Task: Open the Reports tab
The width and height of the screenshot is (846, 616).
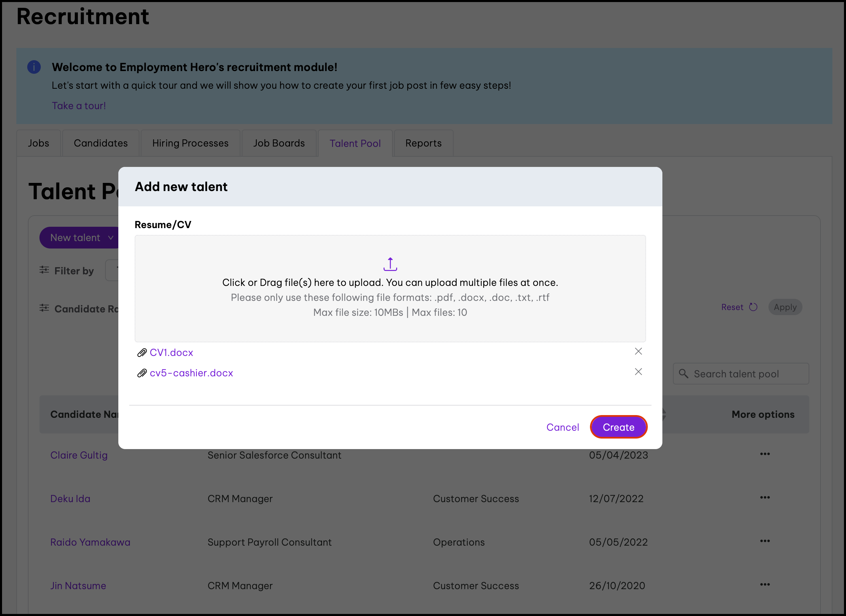Action: pyautogui.click(x=423, y=143)
